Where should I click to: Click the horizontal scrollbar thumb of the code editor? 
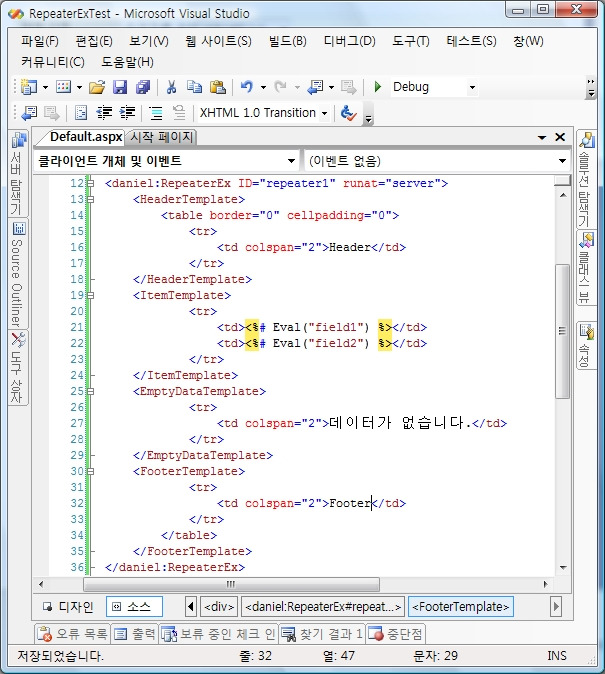[231, 584]
